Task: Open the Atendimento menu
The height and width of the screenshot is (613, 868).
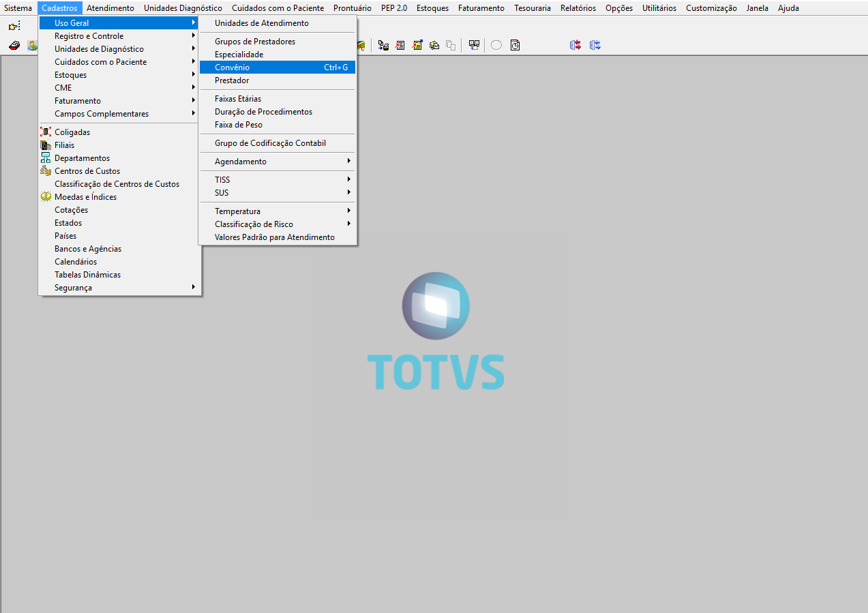Action: 110,8
